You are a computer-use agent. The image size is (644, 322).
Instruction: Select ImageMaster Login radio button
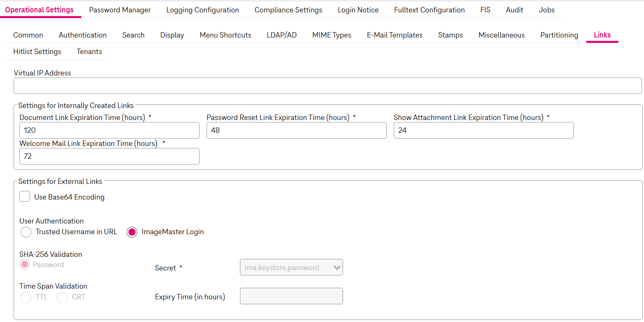click(x=132, y=232)
